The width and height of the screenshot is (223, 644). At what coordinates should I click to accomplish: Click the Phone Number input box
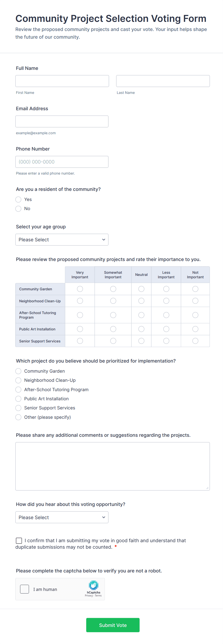pyautogui.click(x=62, y=162)
